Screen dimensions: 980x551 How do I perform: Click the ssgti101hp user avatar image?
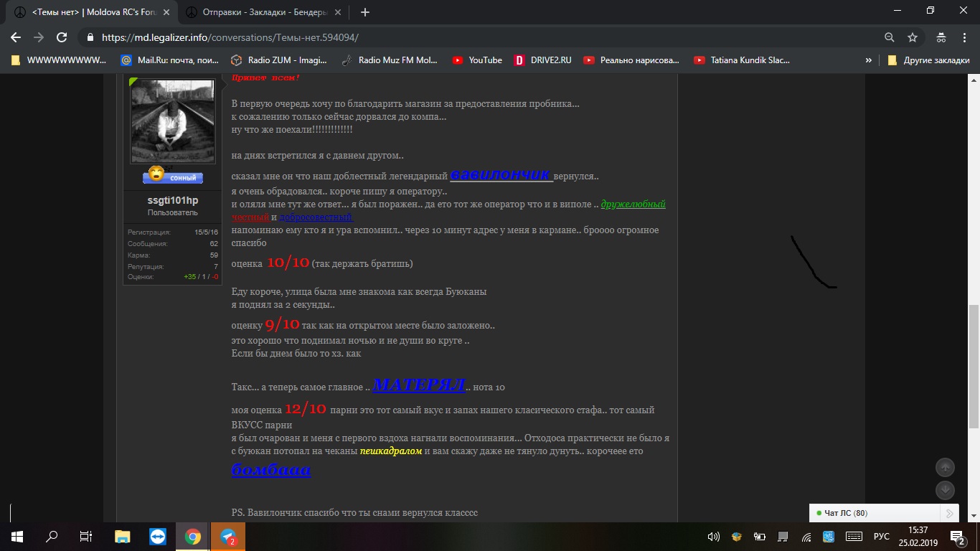click(x=172, y=121)
